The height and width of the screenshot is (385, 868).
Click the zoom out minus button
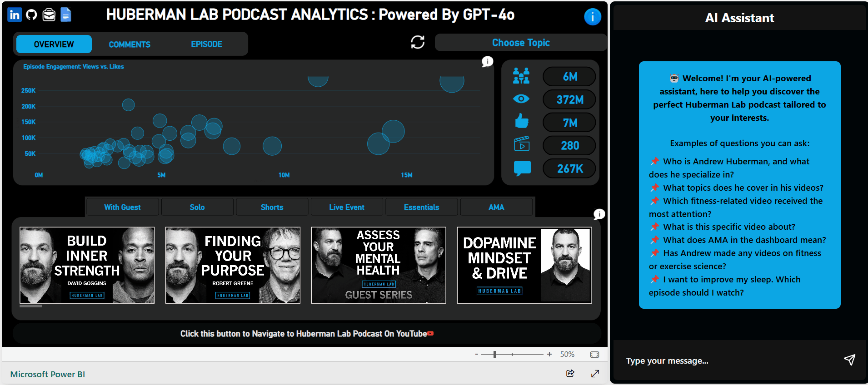(476, 354)
